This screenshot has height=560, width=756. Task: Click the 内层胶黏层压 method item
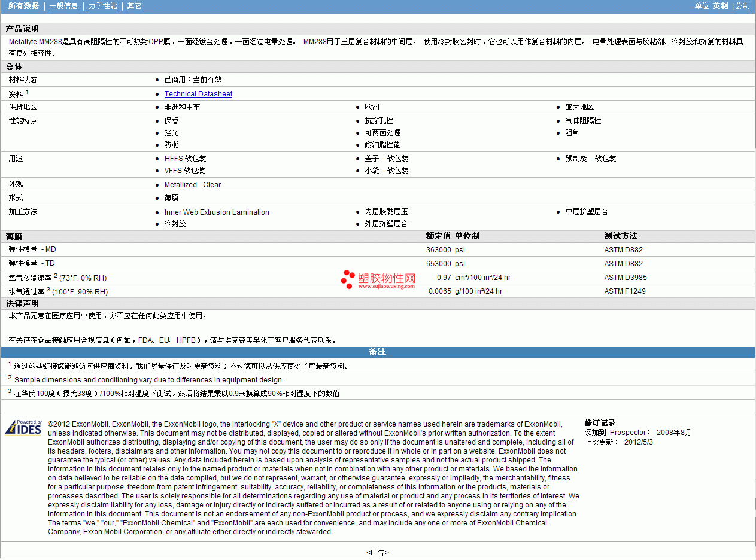(387, 212)
